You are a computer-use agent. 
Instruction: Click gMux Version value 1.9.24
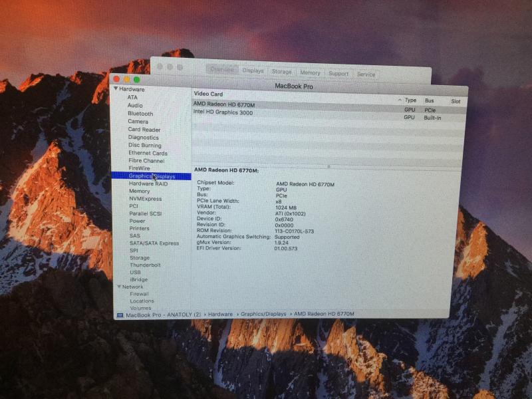point(281,243)
